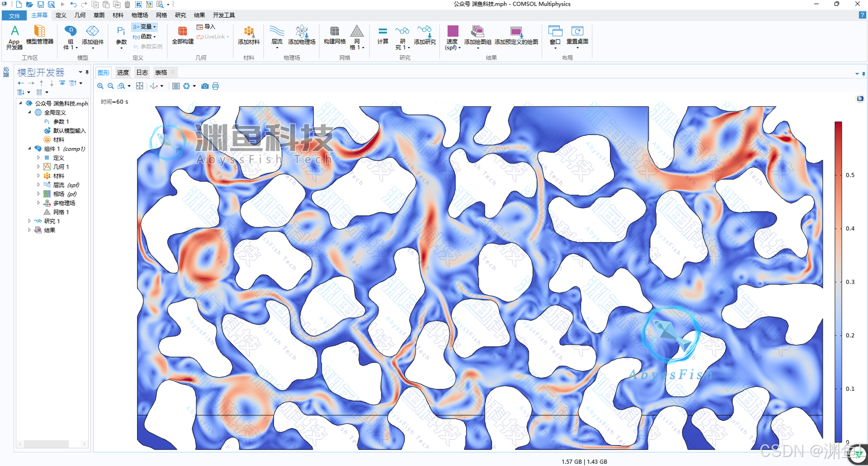Open the 模型管理器 (Model Manager)
The height and width of the screenshot is (466, 868).
(39, 36)
